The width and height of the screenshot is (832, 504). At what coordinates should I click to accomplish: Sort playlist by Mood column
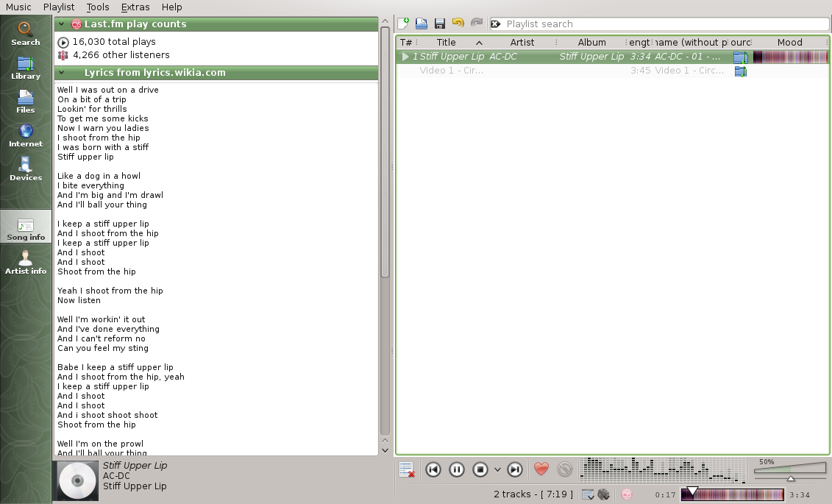pos(789,43)
